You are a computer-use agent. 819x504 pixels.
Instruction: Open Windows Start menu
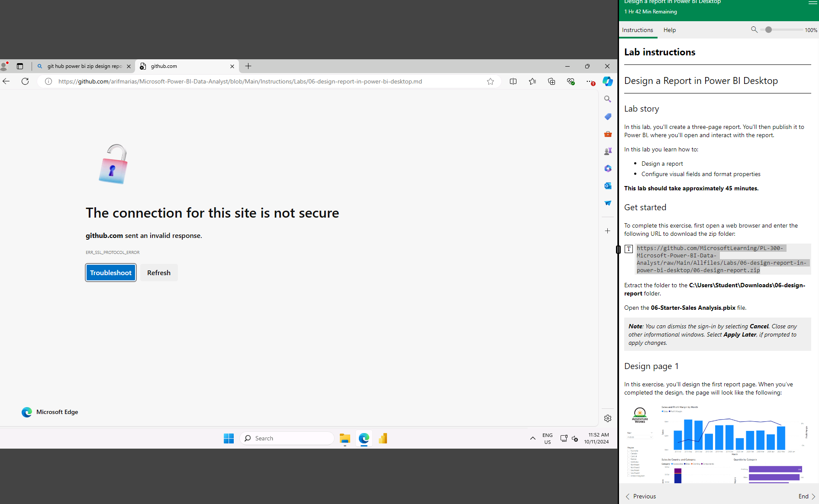(229, 438)
